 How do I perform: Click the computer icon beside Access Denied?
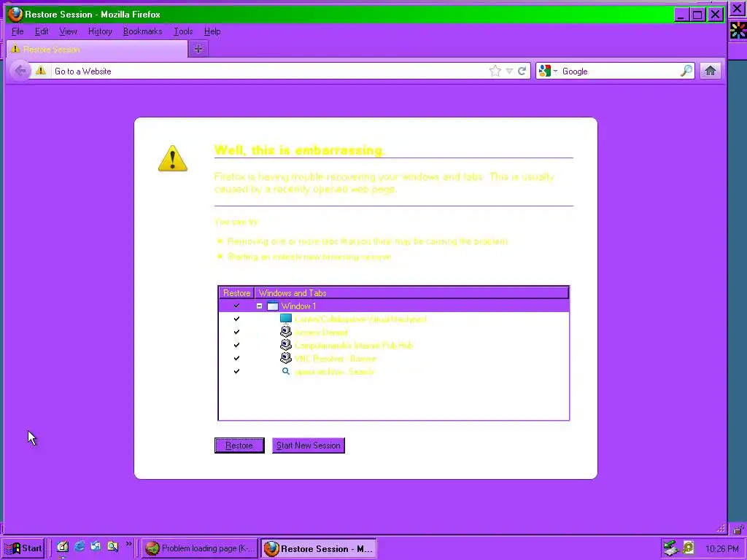click(x=286, y=332)
